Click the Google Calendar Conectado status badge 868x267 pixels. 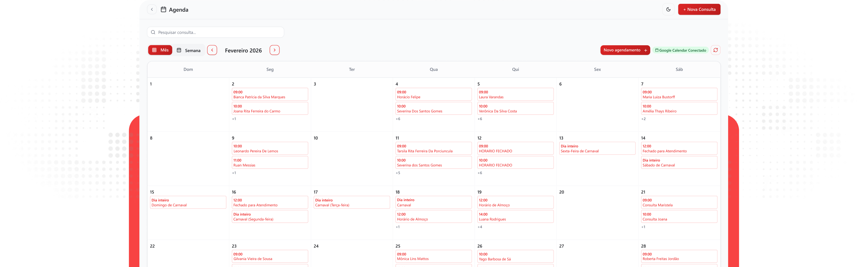pyautogui.click(x=680, y=50)
